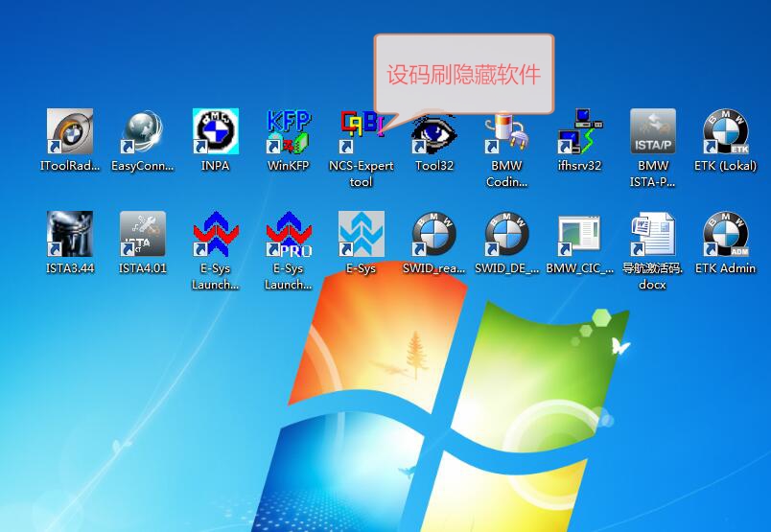Image resolution: width=771 pixels, height=532 pixels.
Task: Launch the BMW ISTA-P shortcut
Action: (x=653, y=132)
